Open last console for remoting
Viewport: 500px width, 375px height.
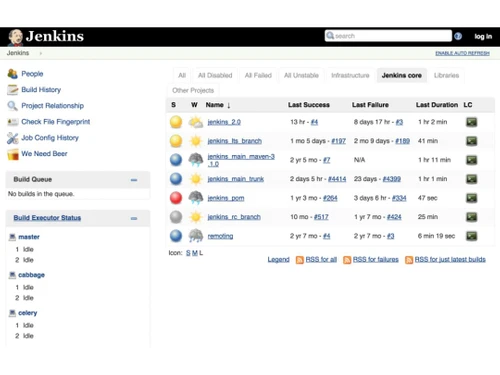click(471, 236)
